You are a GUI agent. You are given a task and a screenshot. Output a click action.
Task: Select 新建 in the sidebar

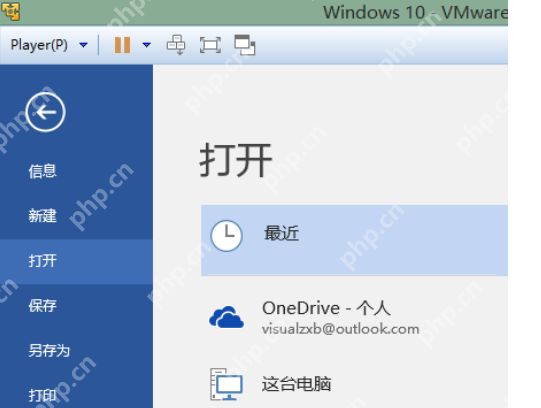pyautogui.click(x=42, y=216)
